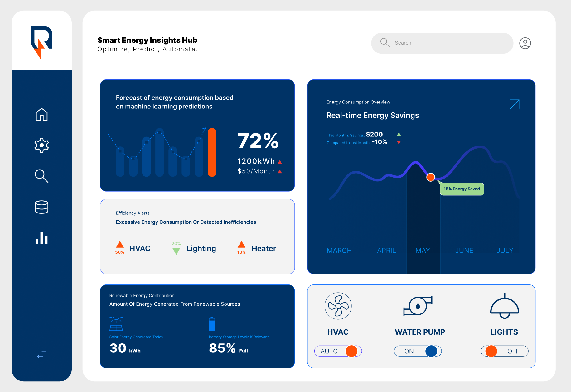
Task: Open the user profile icon
Action: [525, 43]
